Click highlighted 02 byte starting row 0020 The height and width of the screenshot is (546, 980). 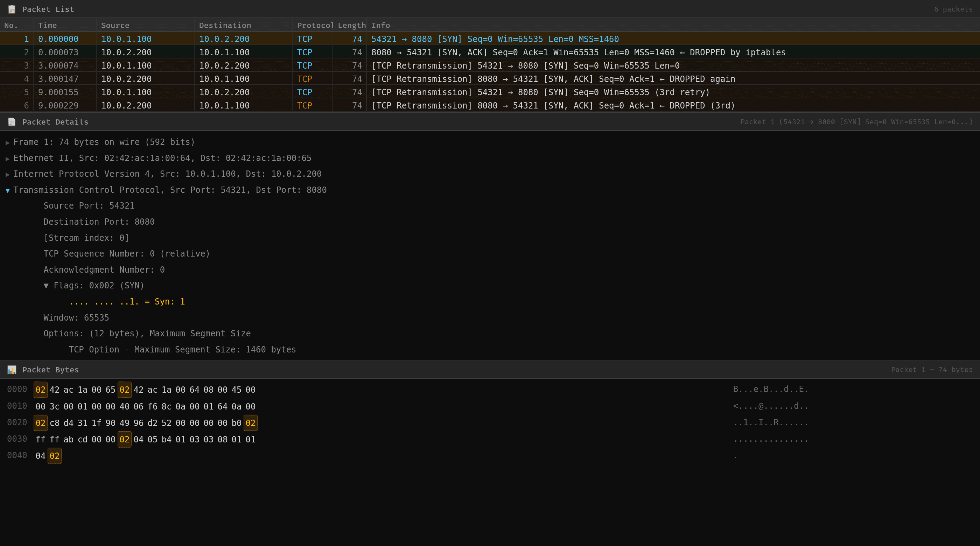pos(40,423)
